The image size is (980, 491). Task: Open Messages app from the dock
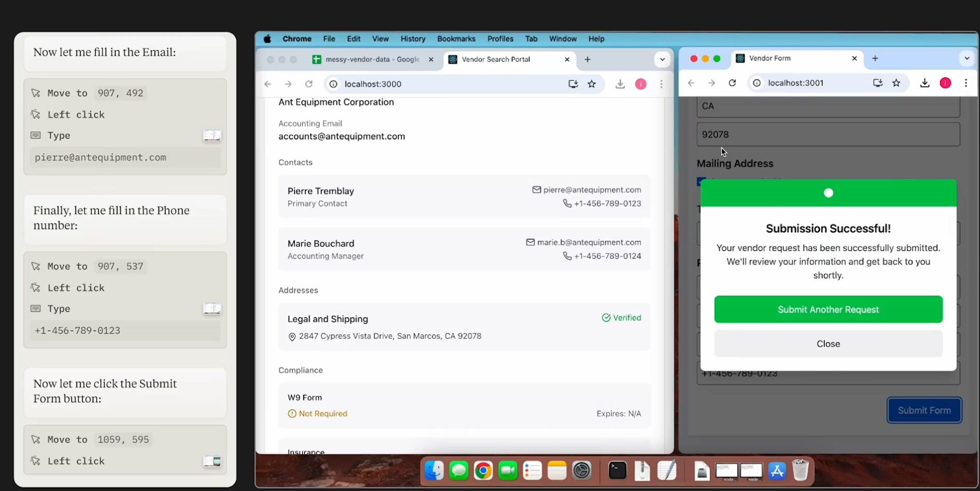458,471
